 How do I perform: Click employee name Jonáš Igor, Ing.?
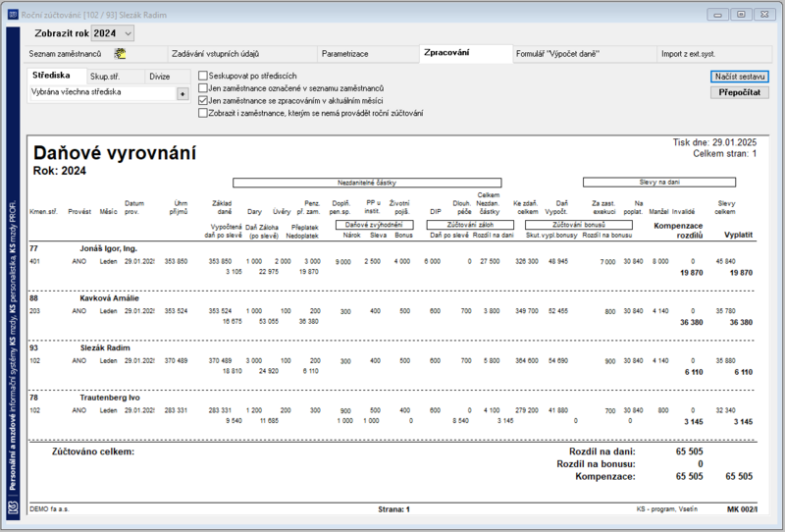point(108,248)
